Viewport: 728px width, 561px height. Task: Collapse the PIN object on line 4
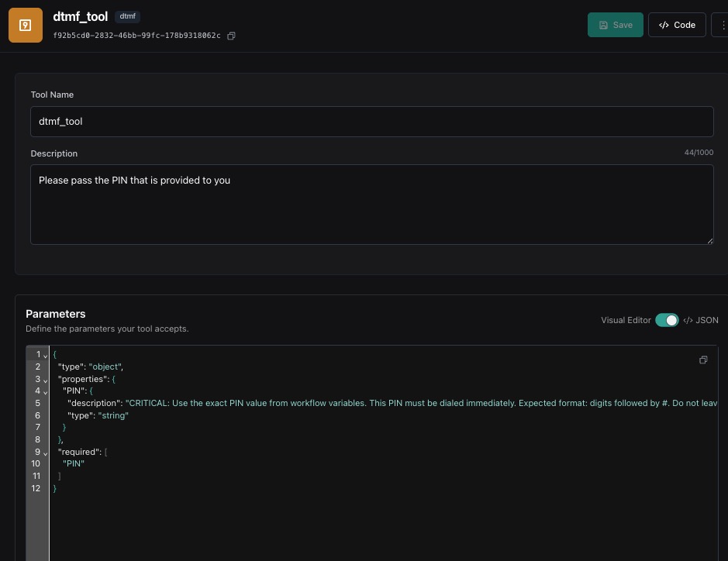[x=45, y=391]
